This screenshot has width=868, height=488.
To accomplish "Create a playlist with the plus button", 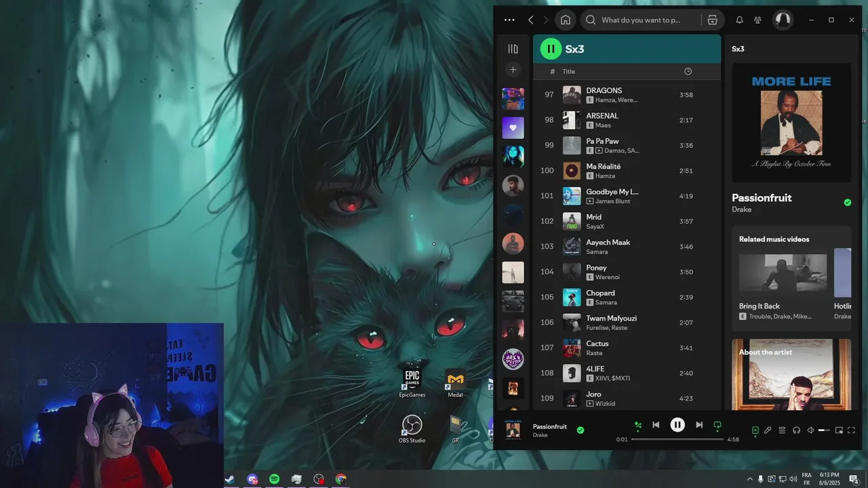I will pyautogui.click(x=513, y=70).
